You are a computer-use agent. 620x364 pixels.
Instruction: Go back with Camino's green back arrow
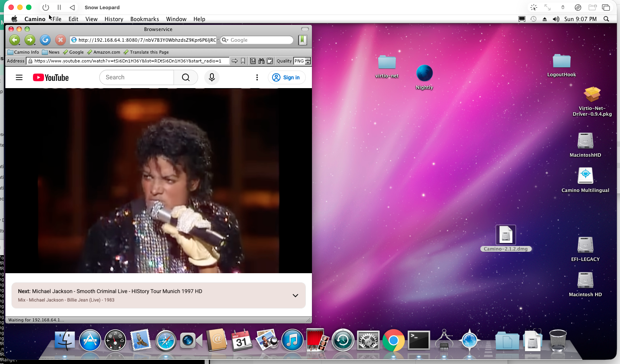click(x=15, y=40)
